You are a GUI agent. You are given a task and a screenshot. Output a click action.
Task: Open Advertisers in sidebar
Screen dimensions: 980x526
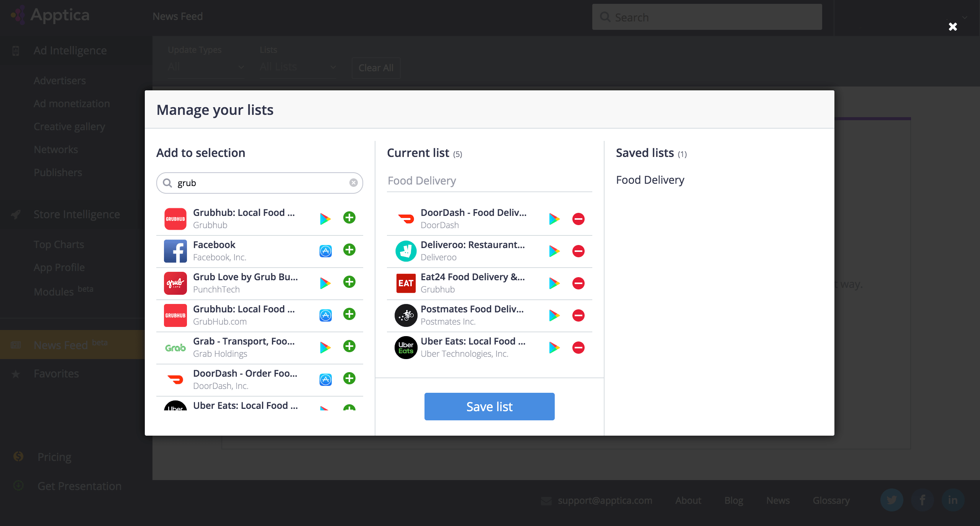tap(60, 81)
